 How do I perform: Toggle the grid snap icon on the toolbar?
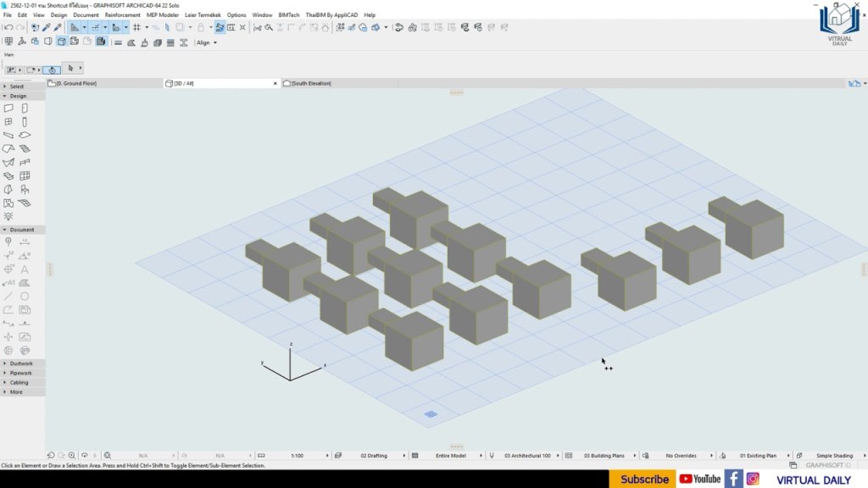(x=137, y=27)
